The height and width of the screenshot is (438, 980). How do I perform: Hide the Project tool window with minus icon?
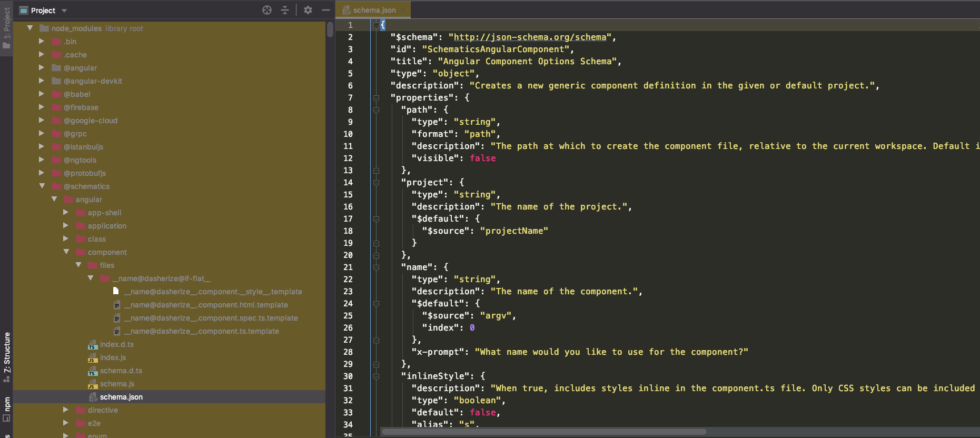pos(326,10)
